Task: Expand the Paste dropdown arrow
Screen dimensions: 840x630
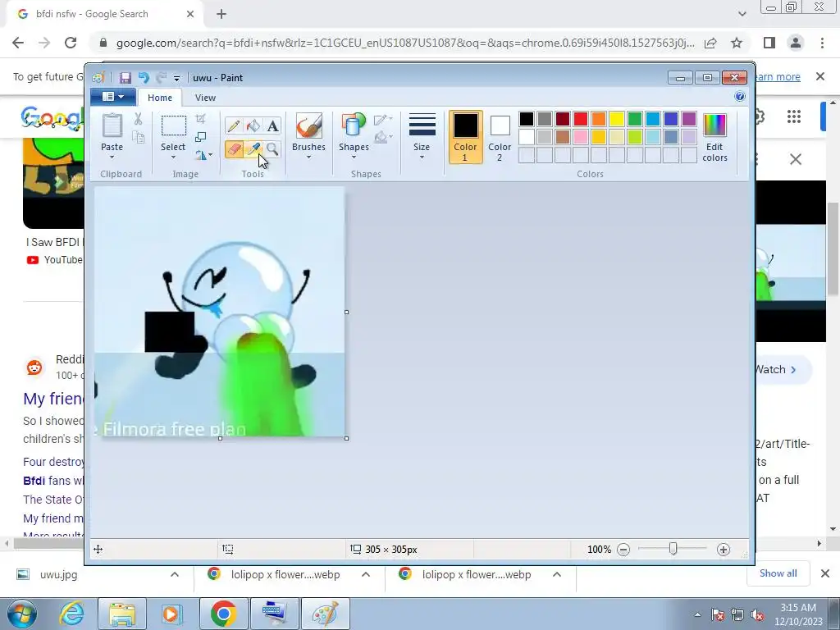Action: click(112, 157)
